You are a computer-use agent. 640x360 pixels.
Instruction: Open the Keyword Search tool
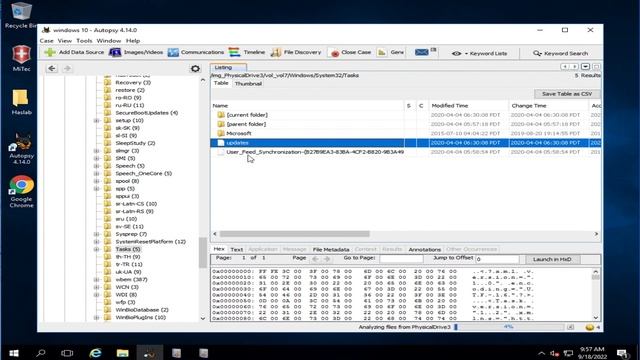[x=560, y=53]
